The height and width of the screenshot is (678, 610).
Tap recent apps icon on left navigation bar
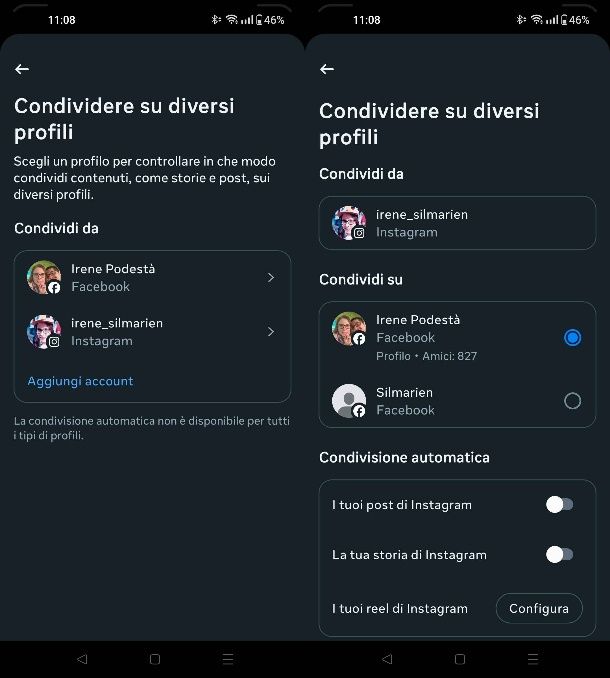[x=228, y=659]
